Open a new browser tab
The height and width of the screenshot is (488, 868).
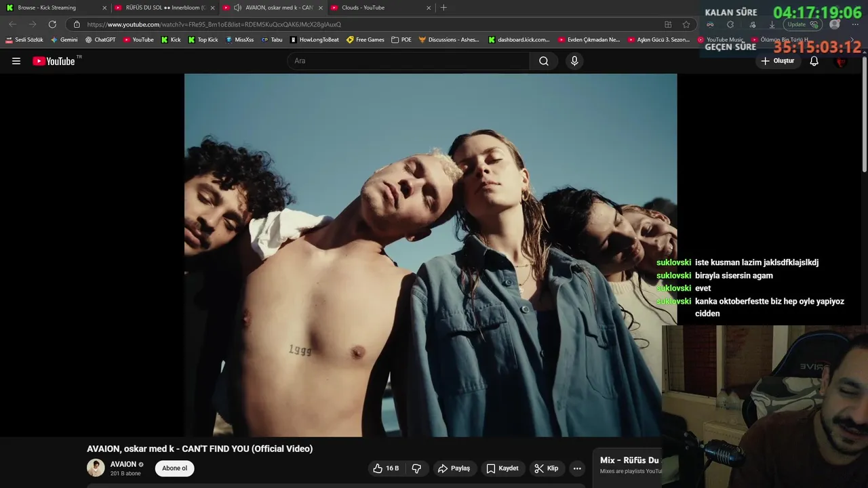443,7
